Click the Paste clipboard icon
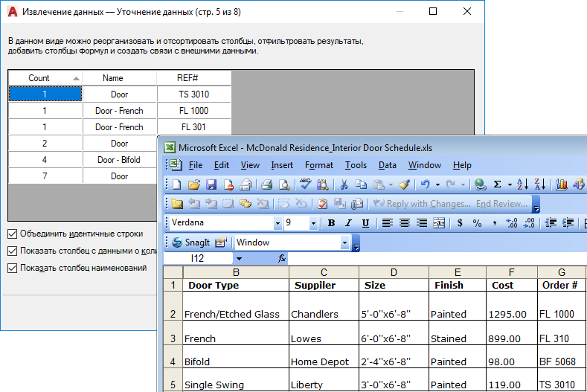The height and width of the screenshot is (392, 587). (379, 184)
